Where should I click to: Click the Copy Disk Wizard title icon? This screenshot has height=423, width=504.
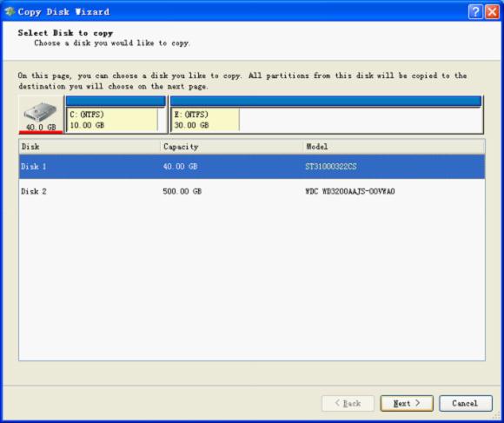(10, 12)
